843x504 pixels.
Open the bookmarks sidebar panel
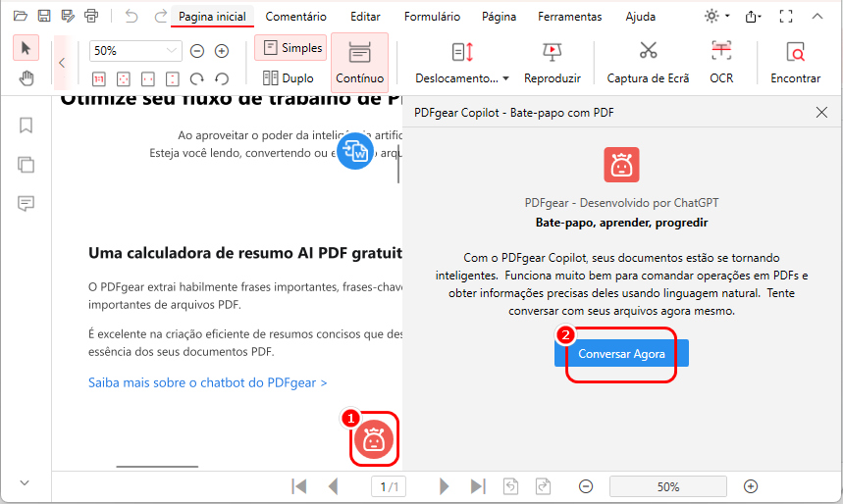(26, 126)
